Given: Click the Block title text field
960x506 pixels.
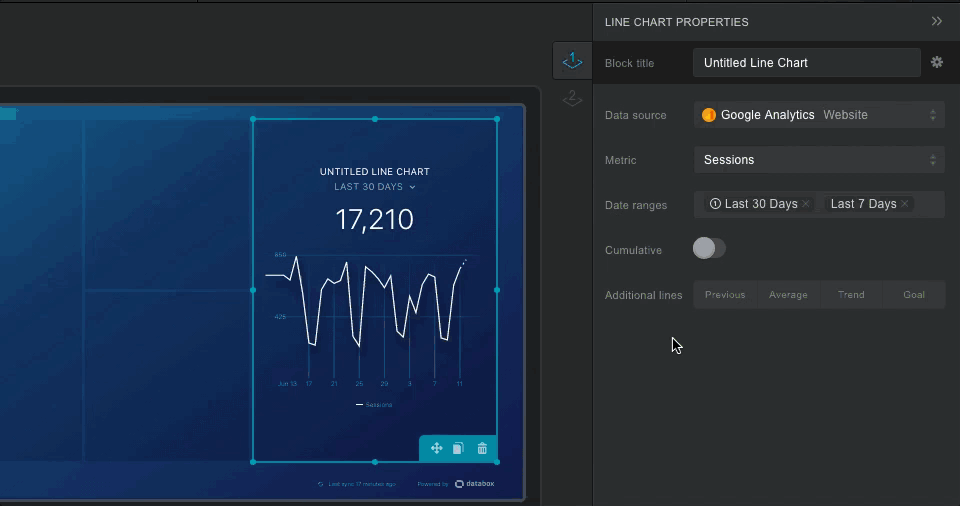Looking at the screenshot, I should tap(806, 62).
